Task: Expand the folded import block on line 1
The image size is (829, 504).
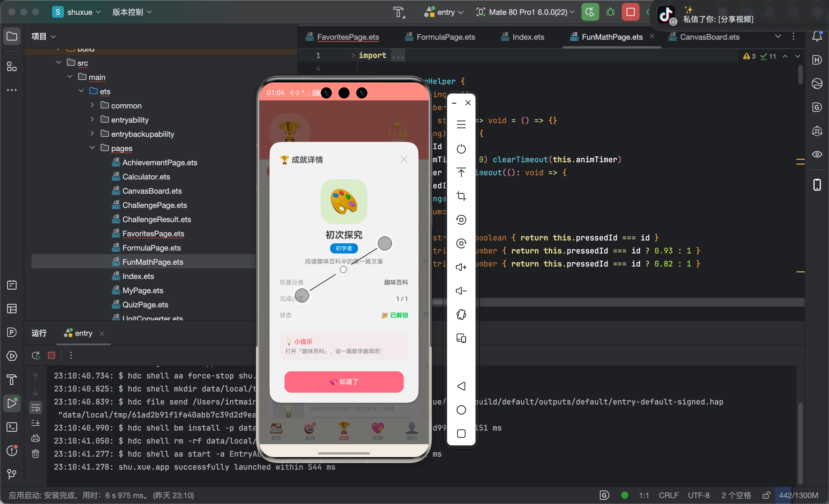Action: coord(353,55)
